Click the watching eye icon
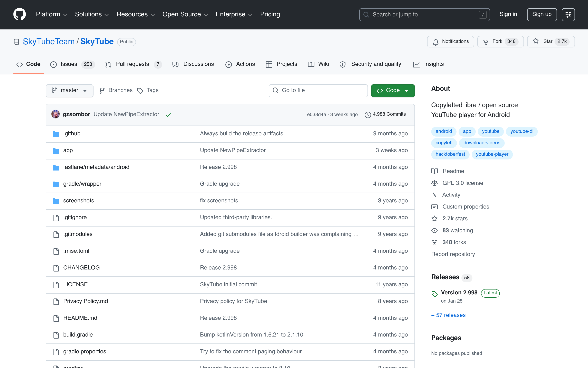 [x=434, y=230]
